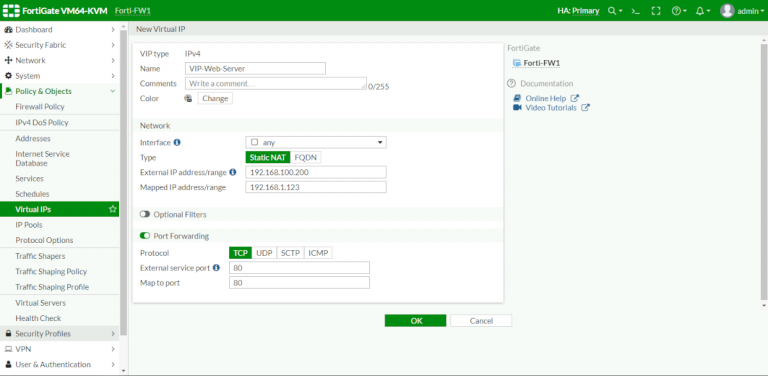Click the fullscreen toggle icon
The width and height of the screenshot is (768, 376).
656,11
